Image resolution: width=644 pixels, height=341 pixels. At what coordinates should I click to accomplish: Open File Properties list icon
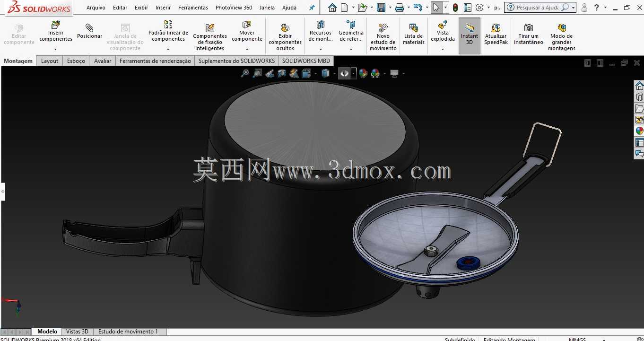pyautogui.click(x=468, y=8)
